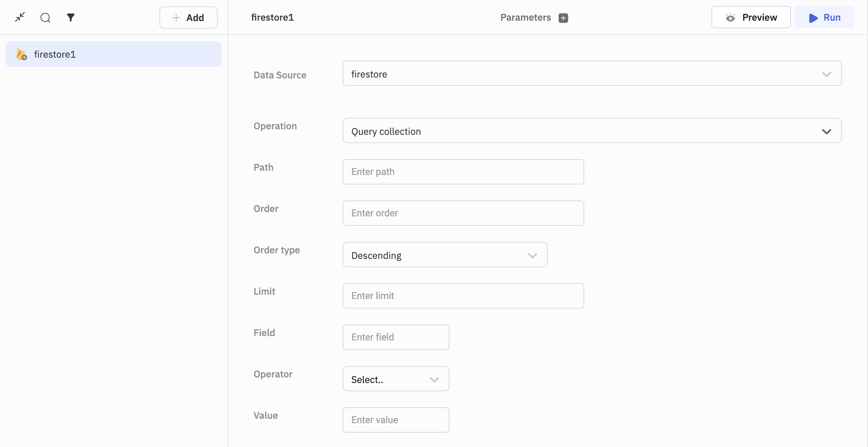Toggle the firestore data source selection
The image size is (868, 447).
click(827, 74)
